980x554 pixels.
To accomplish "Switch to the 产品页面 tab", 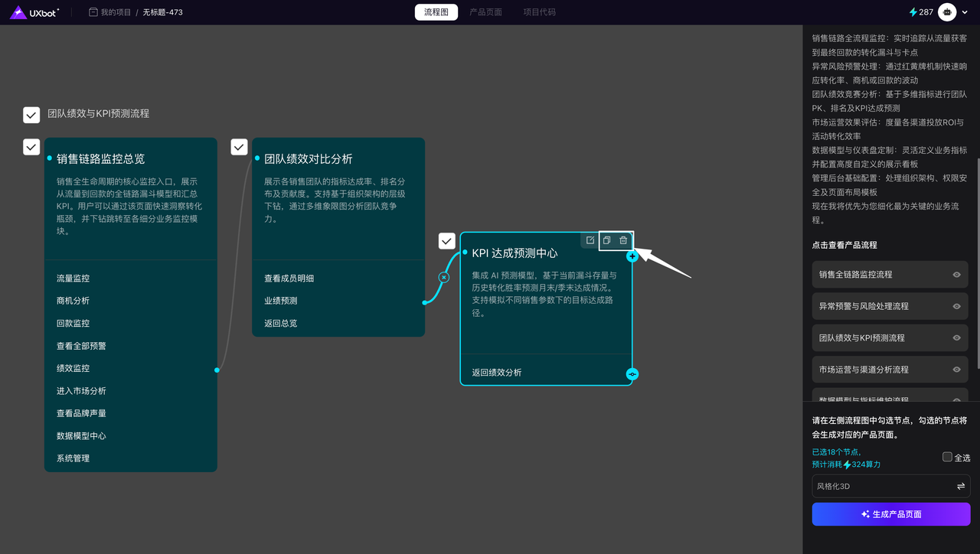I will click(x=485, y=12).
